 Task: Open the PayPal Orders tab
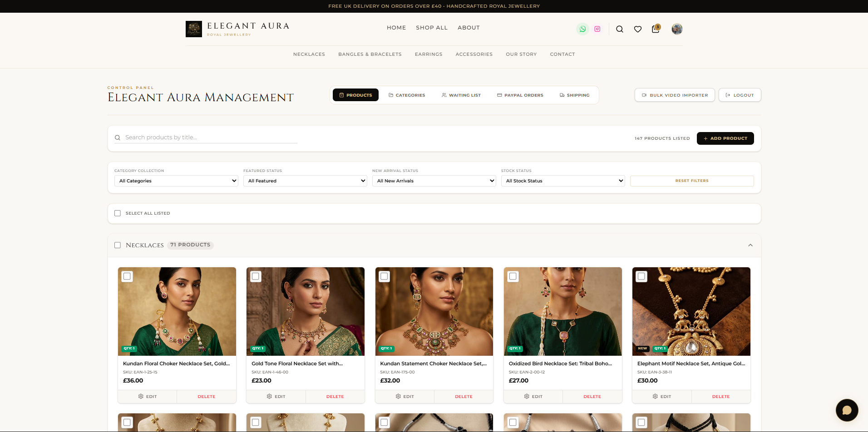pyautogui.click(x=520, y=95)
